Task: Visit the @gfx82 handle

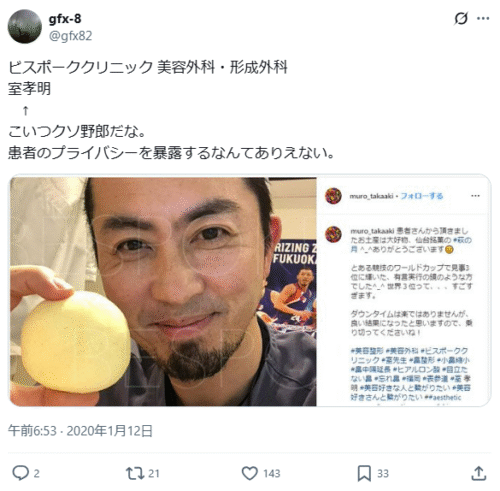Action: (70, 36)
